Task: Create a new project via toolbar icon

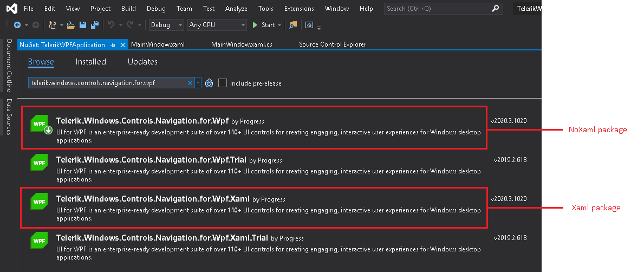Action: 52,25
